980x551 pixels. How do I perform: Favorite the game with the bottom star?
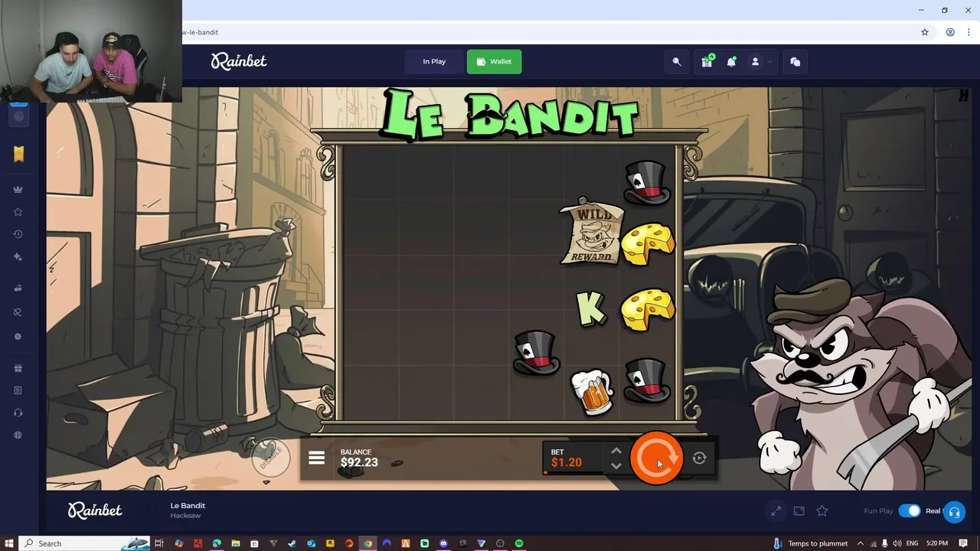click(822, 511)
